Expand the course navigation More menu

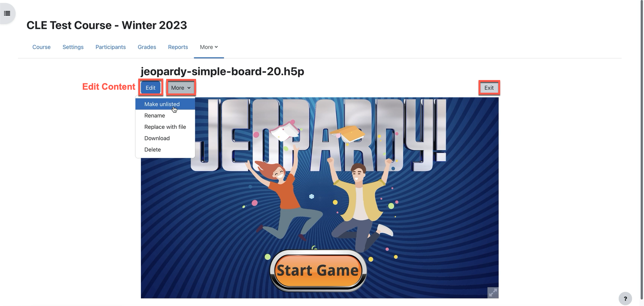click(x=209, y=47)
